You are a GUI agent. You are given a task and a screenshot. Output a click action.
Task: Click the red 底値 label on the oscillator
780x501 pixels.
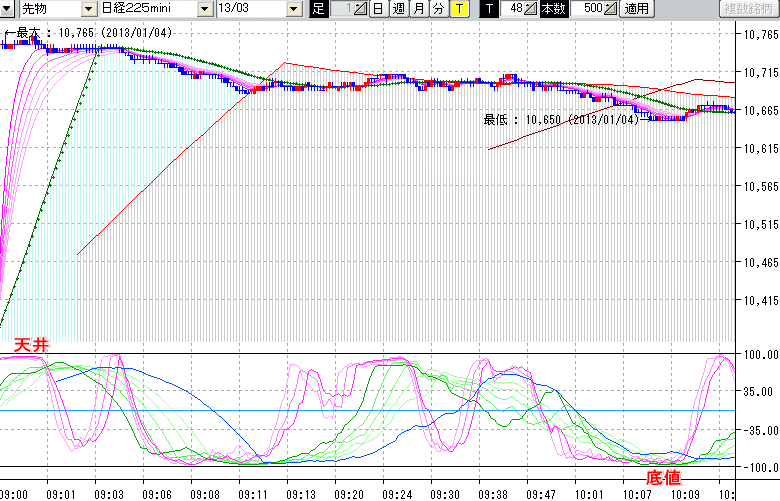click(x=662, y=479)
